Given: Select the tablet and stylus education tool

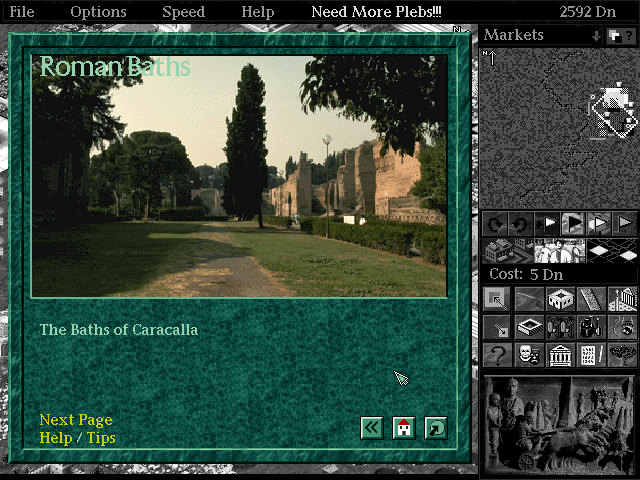Looking at the screenshot, I should pos(591,355).
